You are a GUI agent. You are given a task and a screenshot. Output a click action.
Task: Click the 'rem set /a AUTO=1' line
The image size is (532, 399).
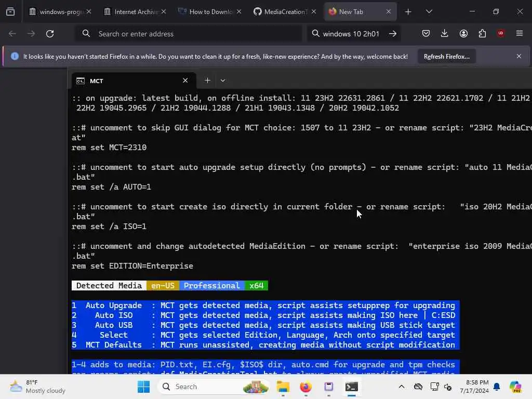(111, 187)
